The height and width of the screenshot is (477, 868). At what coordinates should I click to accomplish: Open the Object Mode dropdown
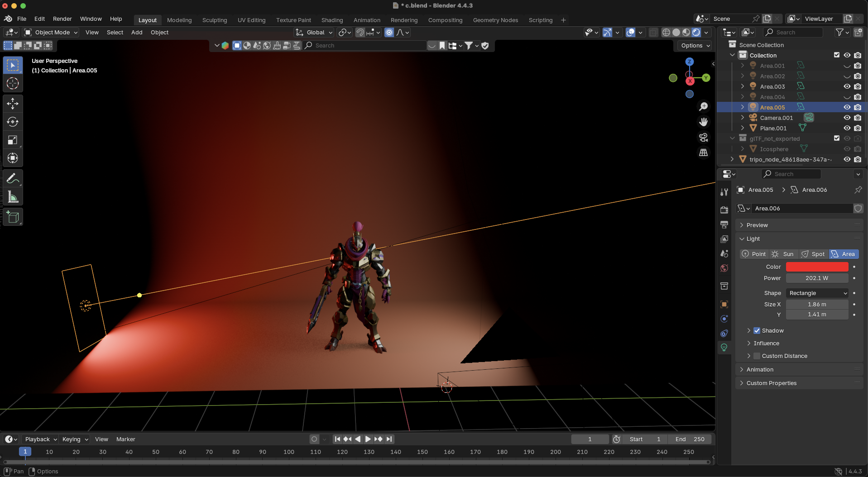[x=51, y=32]
